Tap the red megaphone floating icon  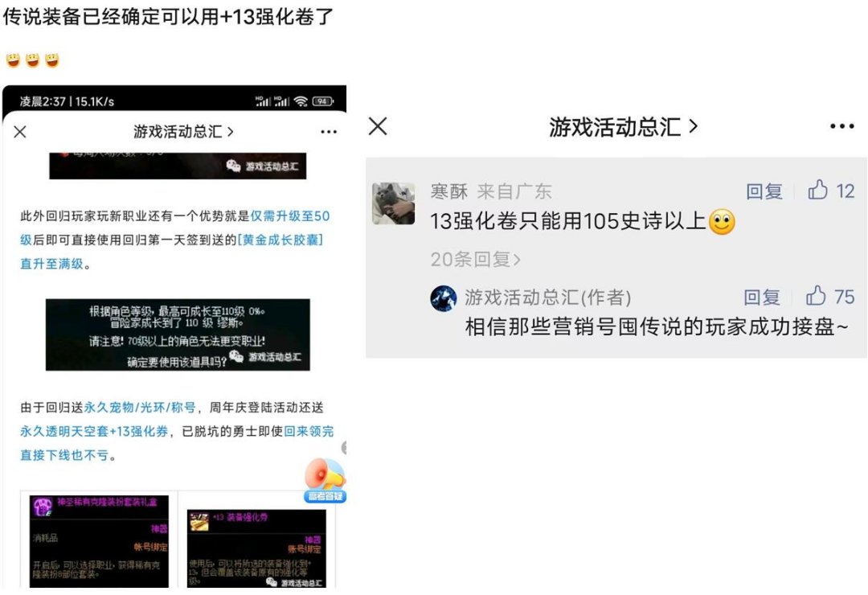coord(325,480)
